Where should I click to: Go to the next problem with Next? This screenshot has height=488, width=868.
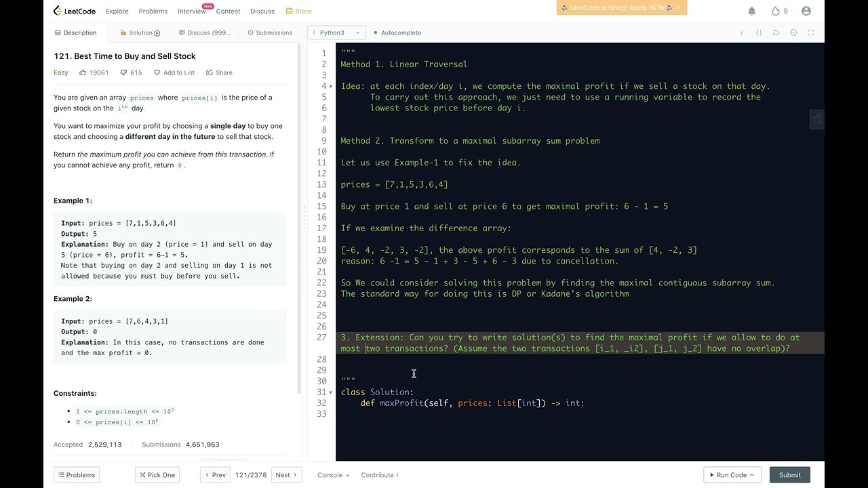pyautogui.click(x=287, y=475)
